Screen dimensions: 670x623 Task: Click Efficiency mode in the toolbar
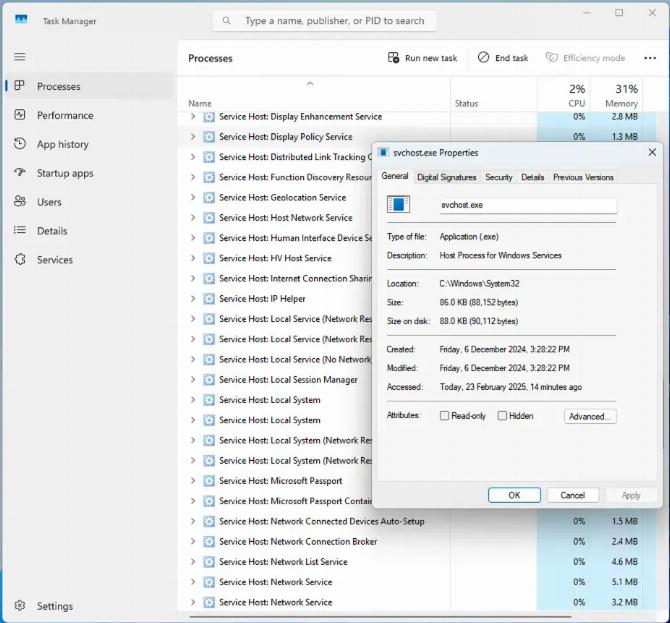(x=585, y=58)
